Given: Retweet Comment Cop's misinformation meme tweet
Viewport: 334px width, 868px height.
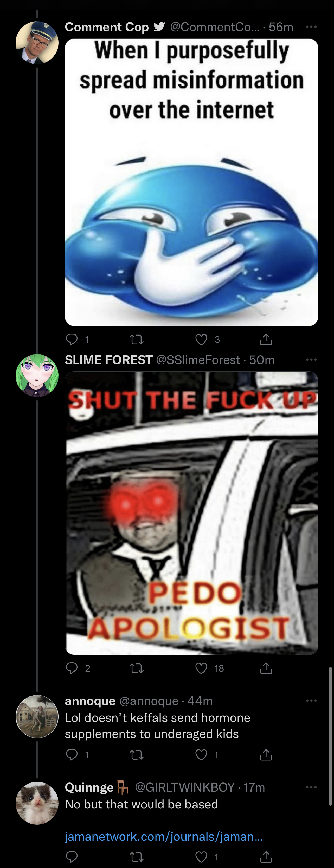Looking at the screenshot, I should point(137,339).
